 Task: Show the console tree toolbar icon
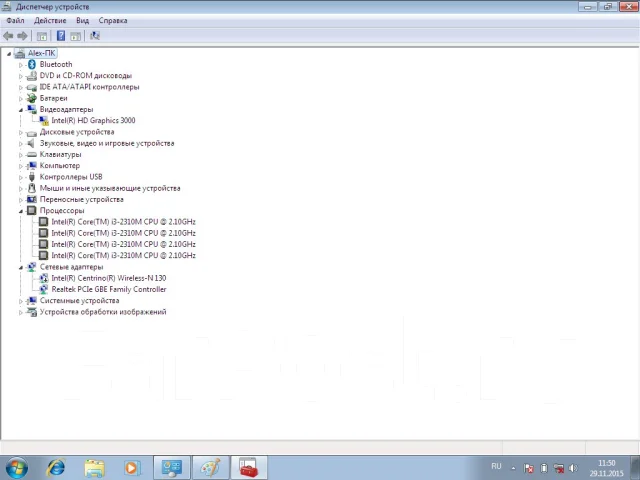[42, 36]
